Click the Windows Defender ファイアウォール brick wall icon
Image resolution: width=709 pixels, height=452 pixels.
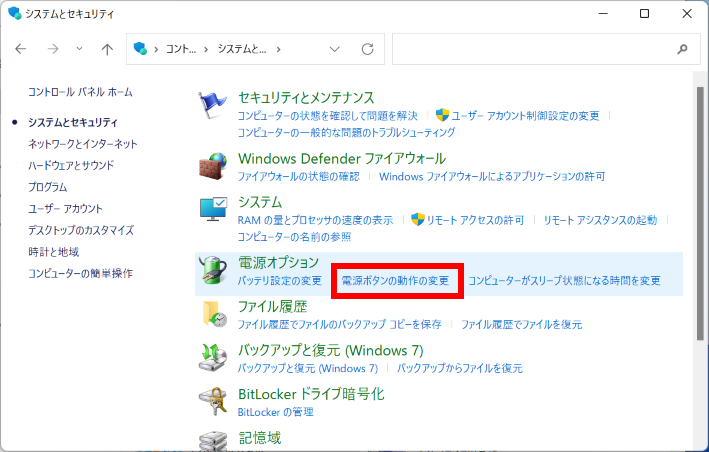click(x=213, y=166)
